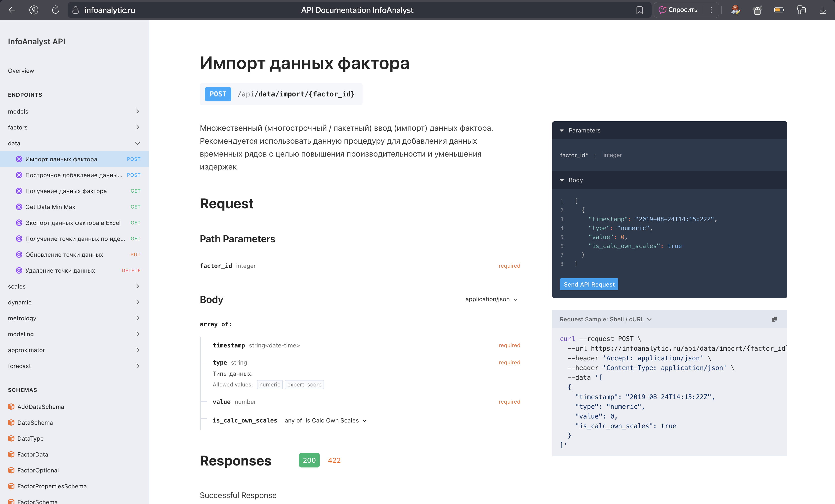This screenshot has height=504, width=835.
Task: Navigate back using the browser arrow
Action: pos(12,10)
